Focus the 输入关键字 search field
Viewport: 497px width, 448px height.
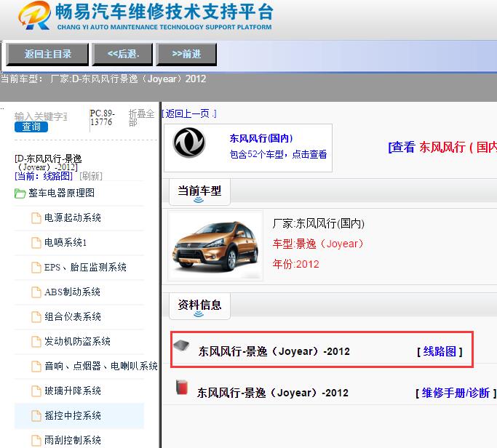pos(41,116)
